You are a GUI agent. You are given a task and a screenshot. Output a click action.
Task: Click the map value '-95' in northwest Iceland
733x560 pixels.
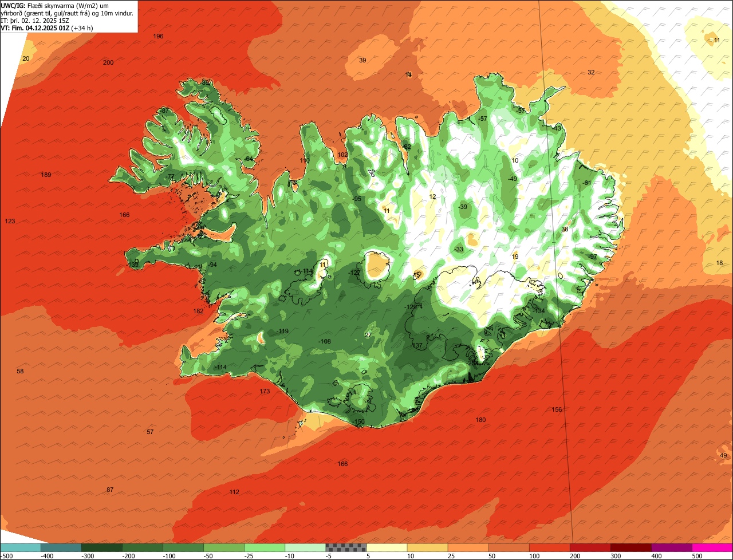point(357,199)
